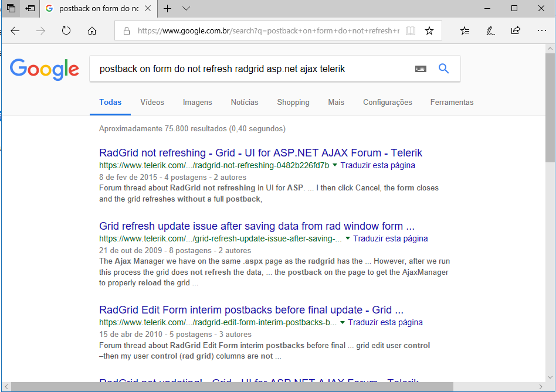Click the horizontal scrollbar thumb
Viewport: 556px width, 392px height.
pyautogui.click(x=232, y=386)
